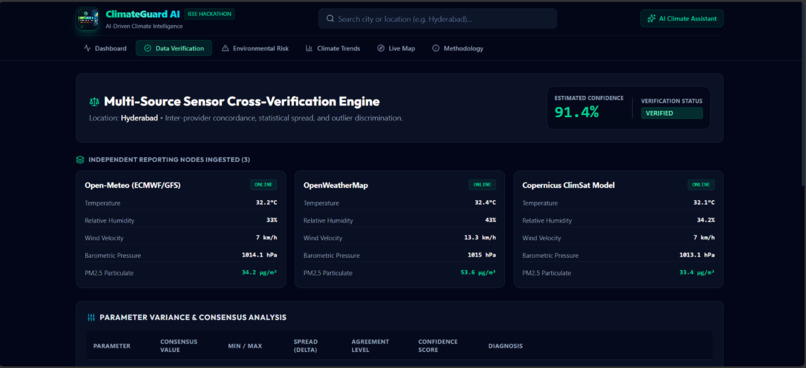Go to the Climate Trends tab
The width and height of the screenshot is (806, 368).
pos(333,48)
